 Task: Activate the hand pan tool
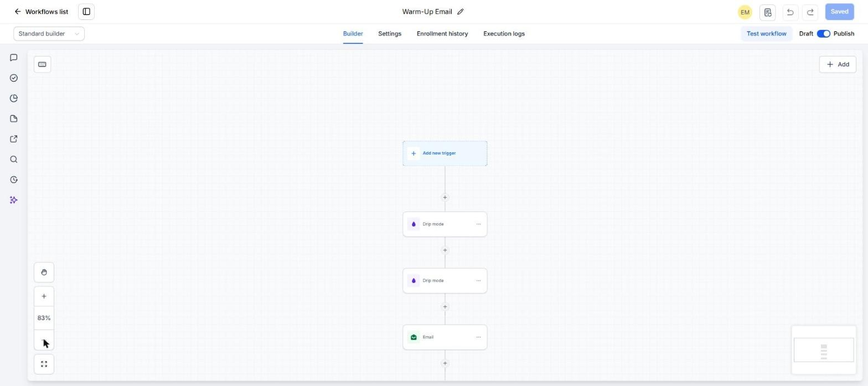pyautogui.click(x=44, y=272)
